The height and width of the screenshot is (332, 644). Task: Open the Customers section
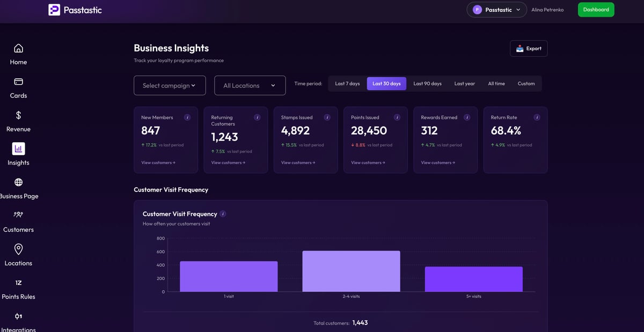click(x=18, y=222)
